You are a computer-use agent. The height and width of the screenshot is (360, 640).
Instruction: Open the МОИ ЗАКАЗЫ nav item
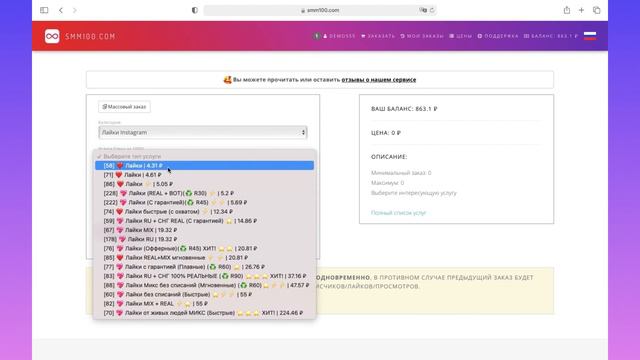[x=422, y=36]
